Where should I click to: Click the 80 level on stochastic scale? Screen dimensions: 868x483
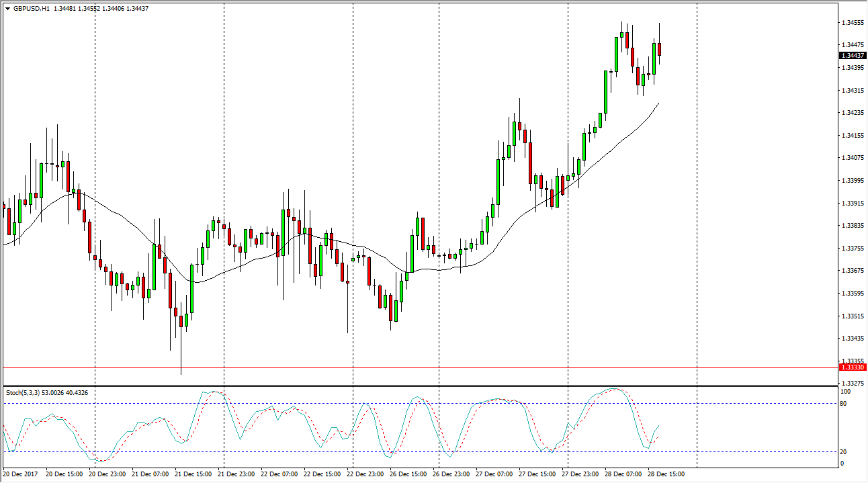tap(845, 404)
